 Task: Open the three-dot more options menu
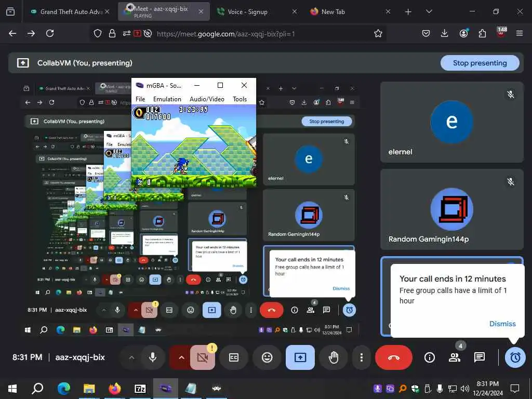tap(362, 357)
